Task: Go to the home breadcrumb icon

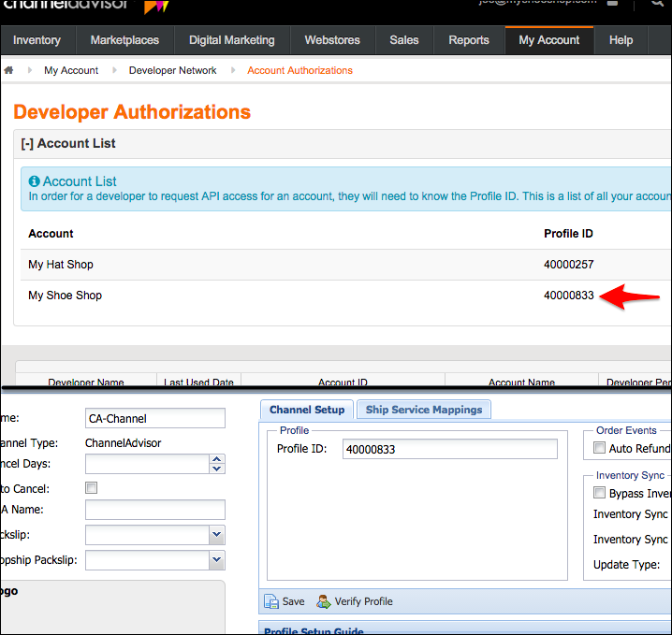Action: click(8, 70)
